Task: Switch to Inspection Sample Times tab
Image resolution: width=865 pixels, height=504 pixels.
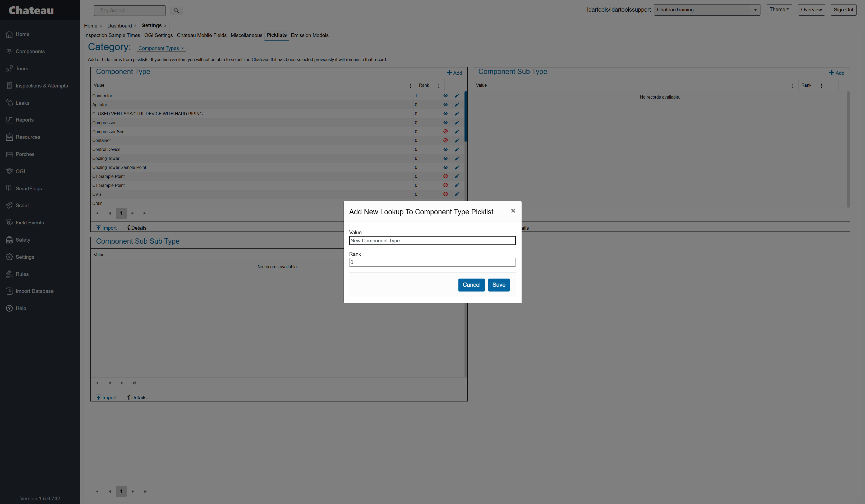Action: (x=112, y=35)
